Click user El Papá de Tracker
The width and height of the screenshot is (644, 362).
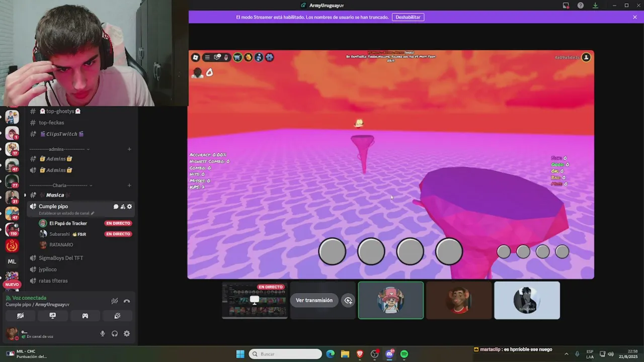(x=68, y=223)
